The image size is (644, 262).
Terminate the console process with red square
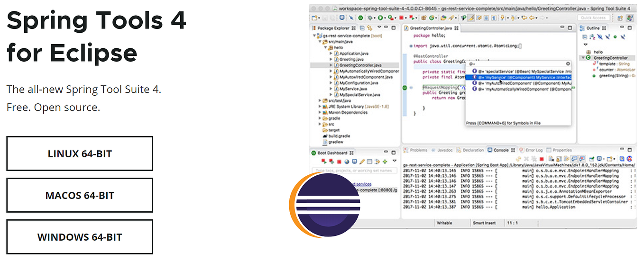[542, 159]
